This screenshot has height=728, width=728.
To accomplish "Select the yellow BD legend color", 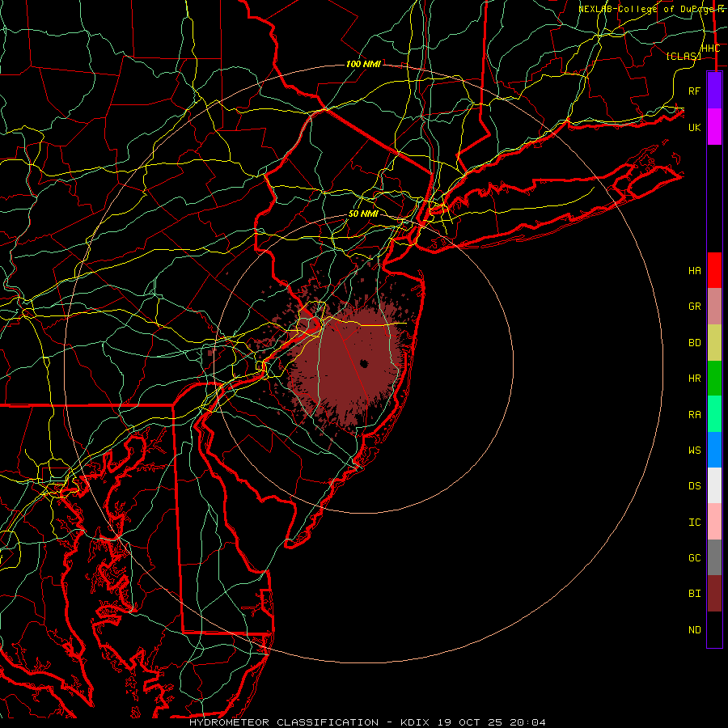I will point(714,342).
